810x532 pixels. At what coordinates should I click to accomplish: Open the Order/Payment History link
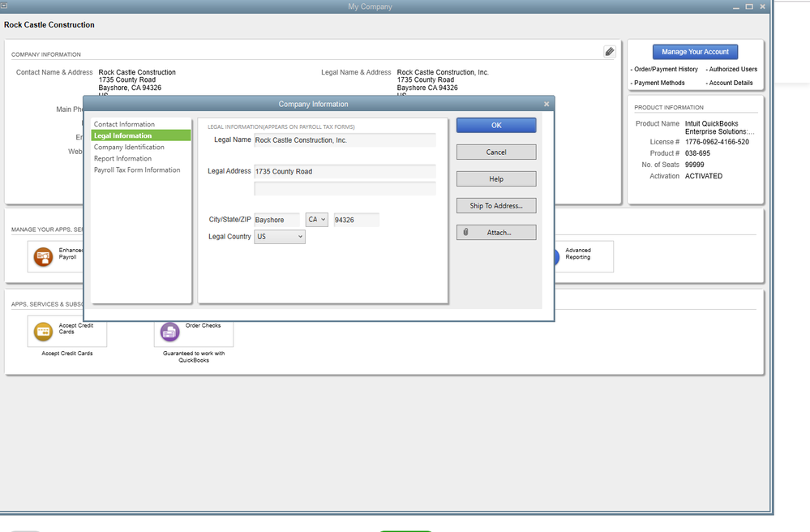(666, 69)
